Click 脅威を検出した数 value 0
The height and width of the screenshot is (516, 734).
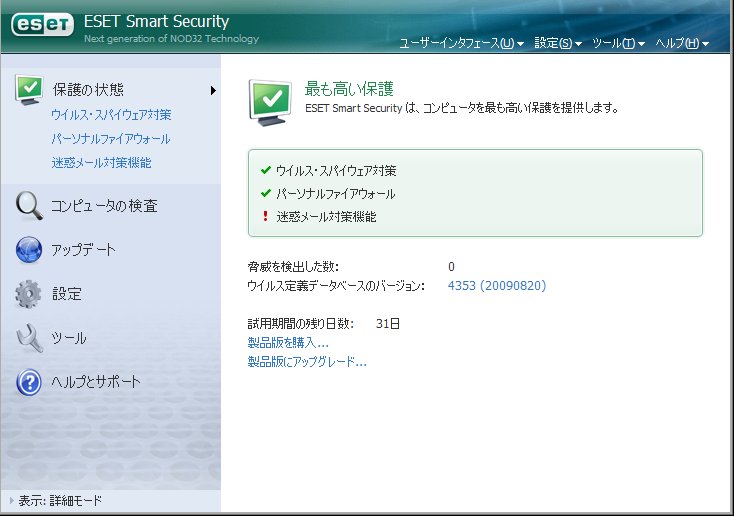click(451, 266)
